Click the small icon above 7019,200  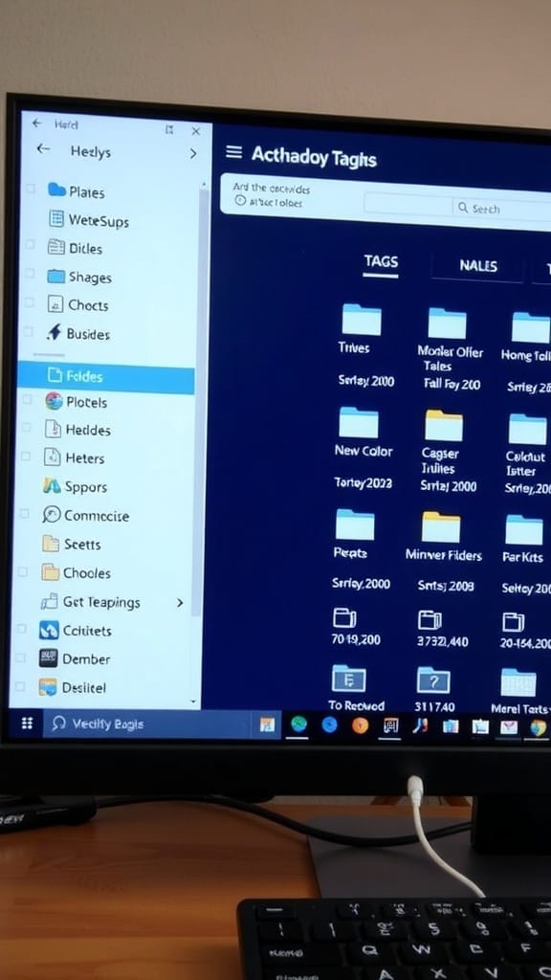[x=344, y=617]
